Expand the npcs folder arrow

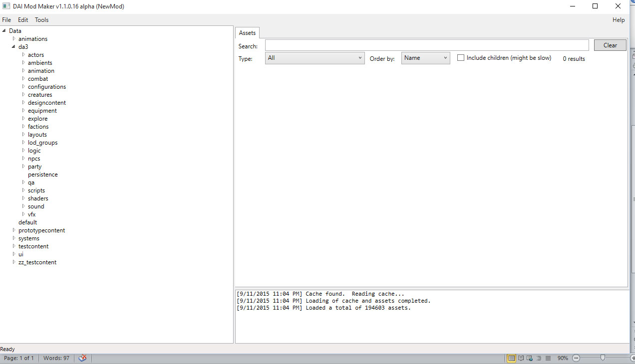(23, 159)
